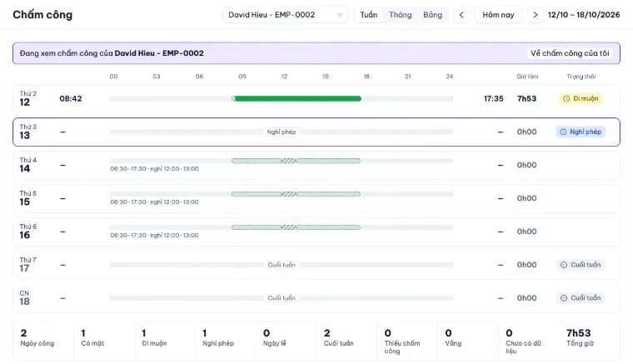Screen dimensions: 633x364
Task: Go to the next week with right chevron
Action: pyautogui.click(x=536, y=15)
